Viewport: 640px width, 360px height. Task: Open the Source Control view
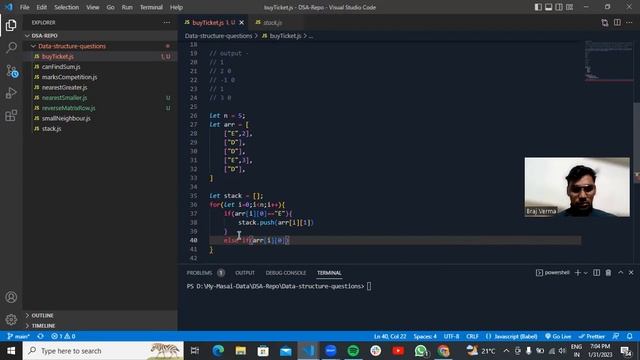(x=11, y=71)
